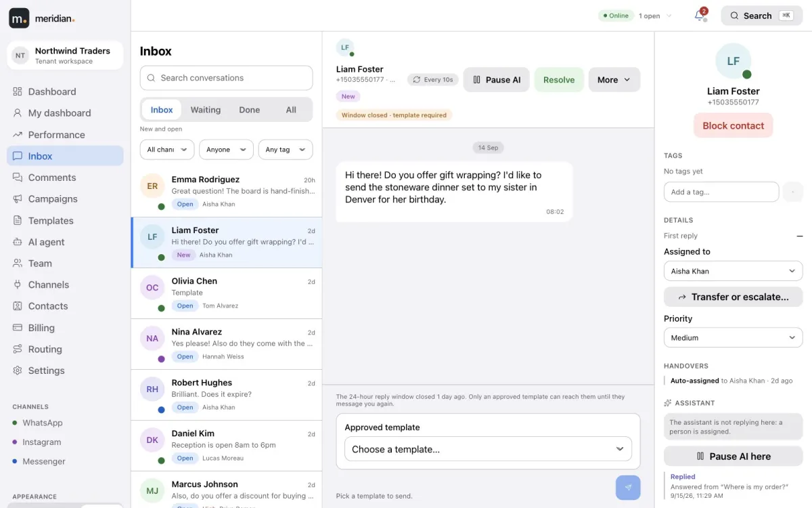812x508 pixels.
Task: Click the Meridian logo icon
Action: click(19, 18)
